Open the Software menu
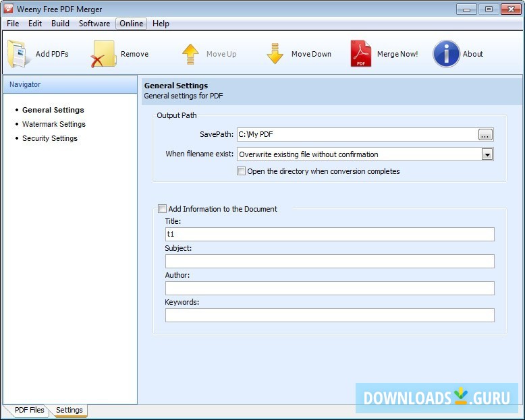Screen dimensions: 525x420 pyautogui.click(x=94, y=24)
